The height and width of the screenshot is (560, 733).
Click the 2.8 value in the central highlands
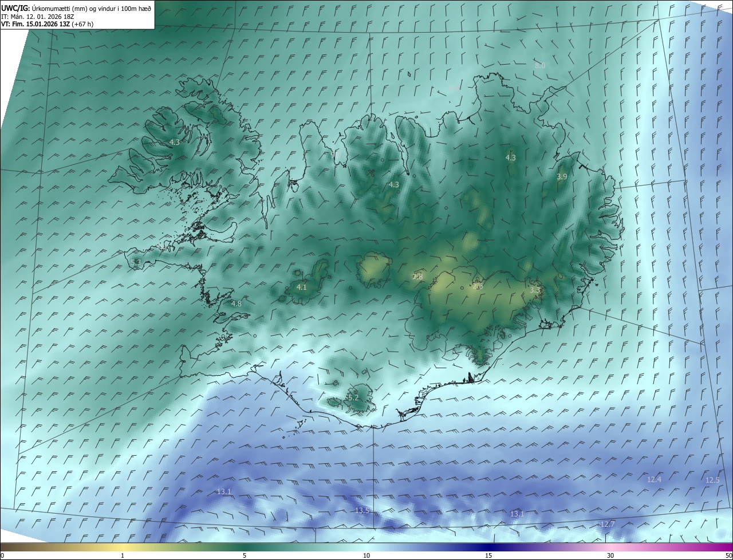417,277
